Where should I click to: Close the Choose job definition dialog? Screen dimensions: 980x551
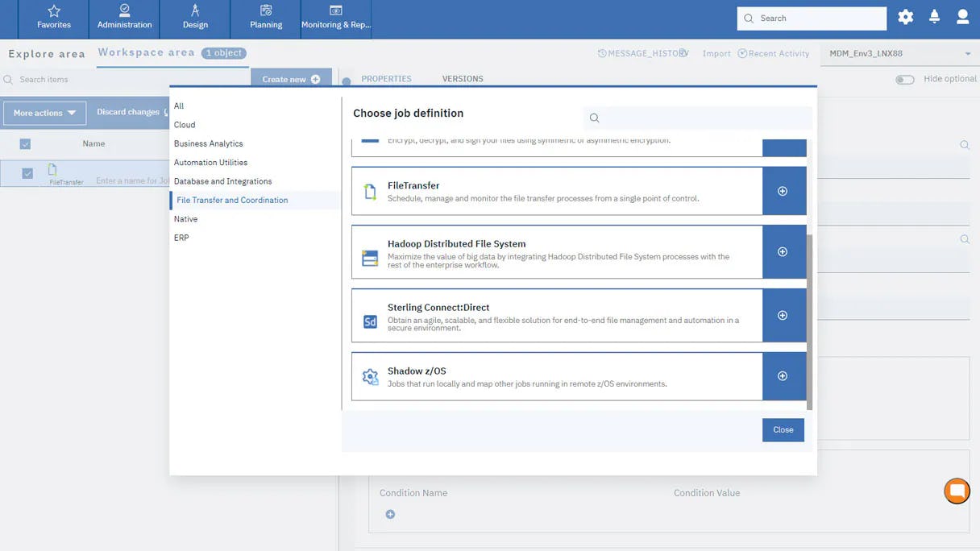782,429
